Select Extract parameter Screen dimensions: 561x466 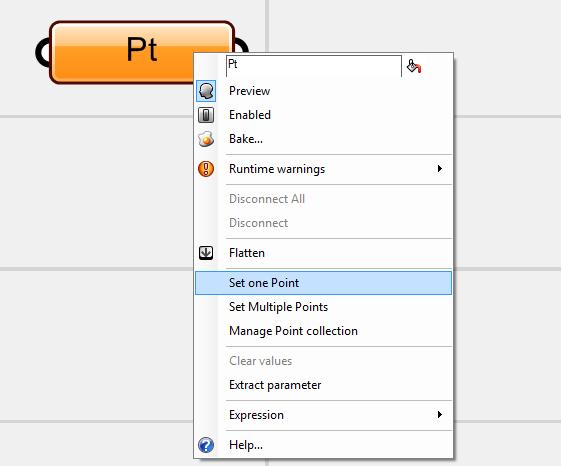pyautogui.click(x=323, y=385)
